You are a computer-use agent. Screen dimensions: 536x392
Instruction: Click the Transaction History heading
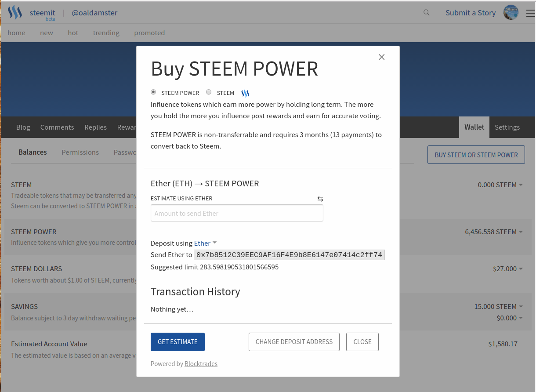point(195,292)
